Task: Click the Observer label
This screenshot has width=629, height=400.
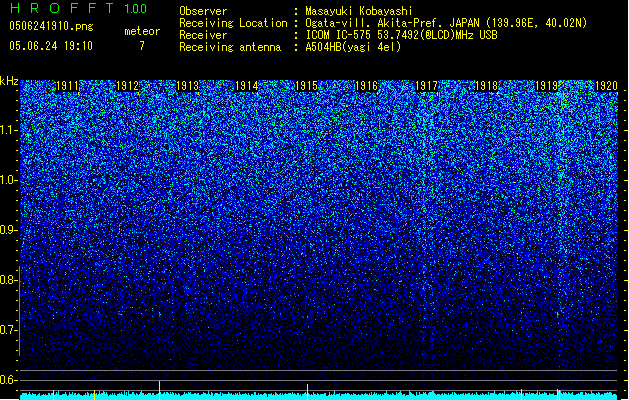Action: click(203, 11)
